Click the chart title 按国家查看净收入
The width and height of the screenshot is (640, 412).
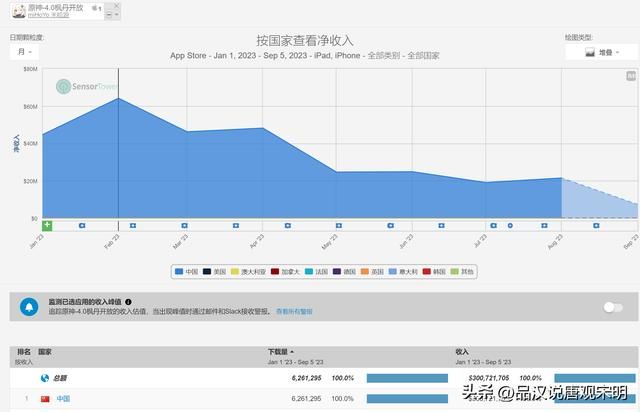click(x=304, y=40)
